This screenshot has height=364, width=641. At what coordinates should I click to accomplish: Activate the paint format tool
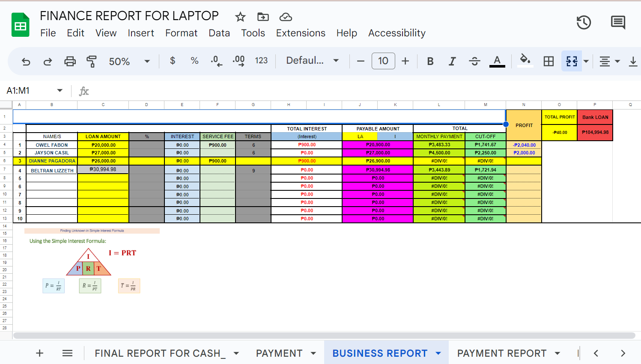tap(92, 61)
